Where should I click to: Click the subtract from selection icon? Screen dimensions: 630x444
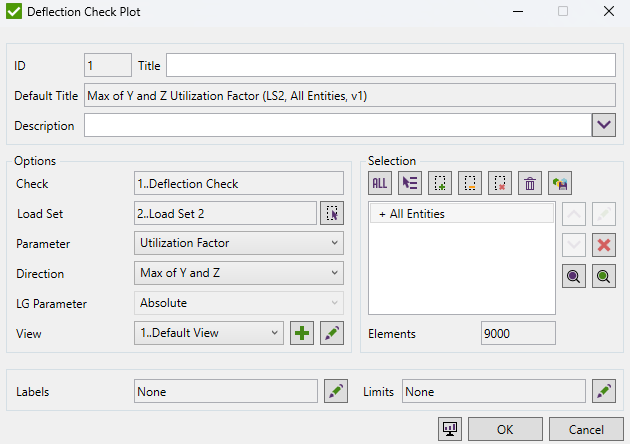(x=471, y=182)
